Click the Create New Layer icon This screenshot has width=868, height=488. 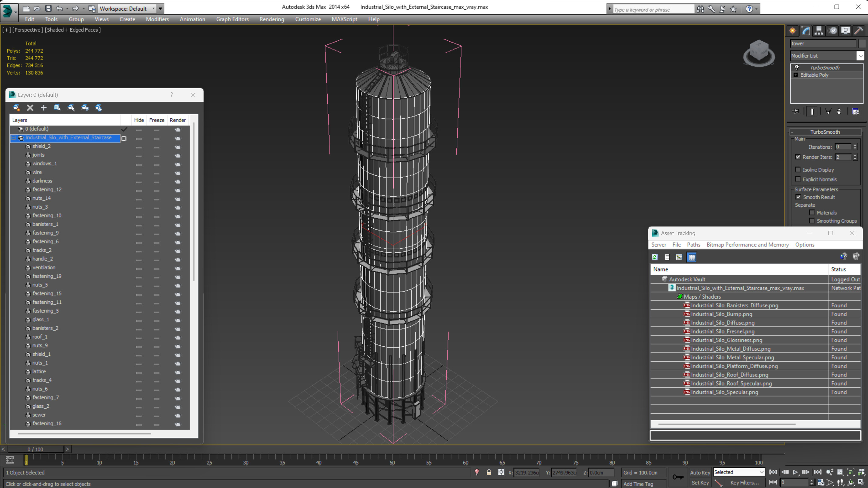16,108
